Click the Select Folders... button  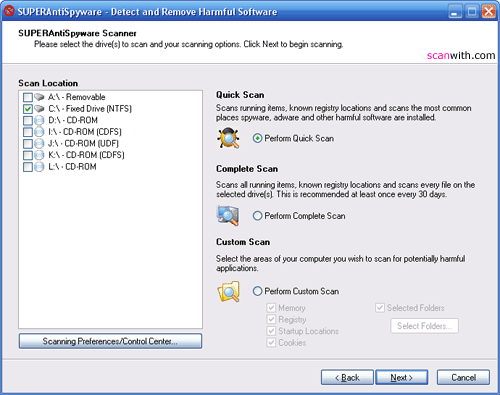point(424,326)
